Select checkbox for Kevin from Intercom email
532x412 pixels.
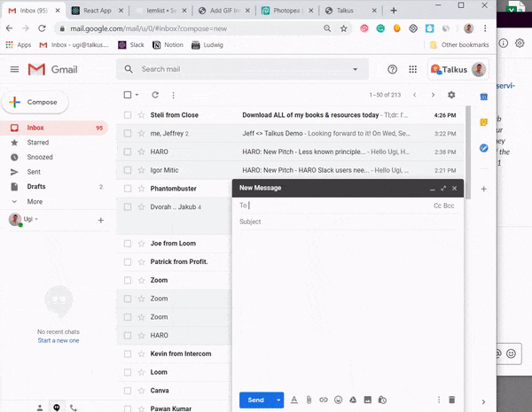[128, 354]
